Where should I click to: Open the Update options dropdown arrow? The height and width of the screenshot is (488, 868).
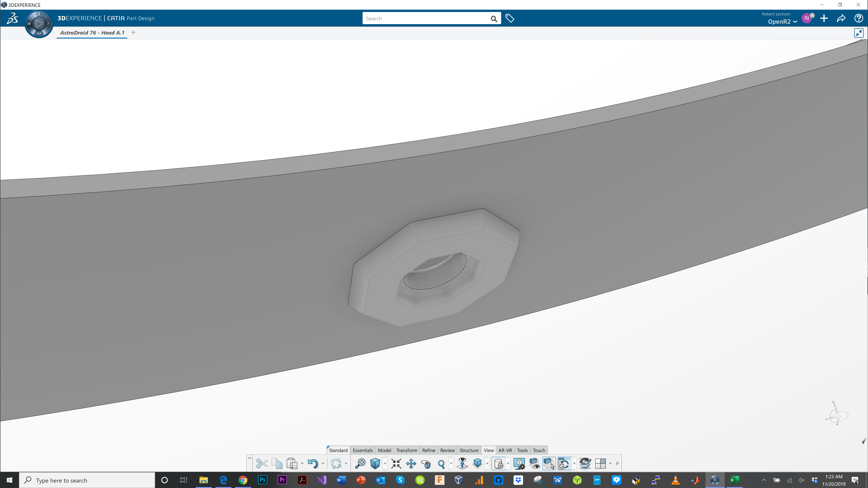click(x=346, y=464)
